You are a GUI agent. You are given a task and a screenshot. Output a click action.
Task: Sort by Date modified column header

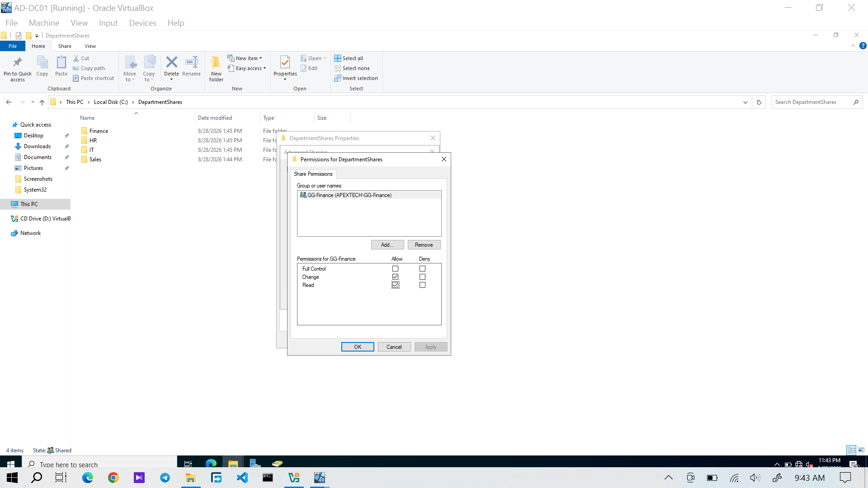[x=215, y=118]
